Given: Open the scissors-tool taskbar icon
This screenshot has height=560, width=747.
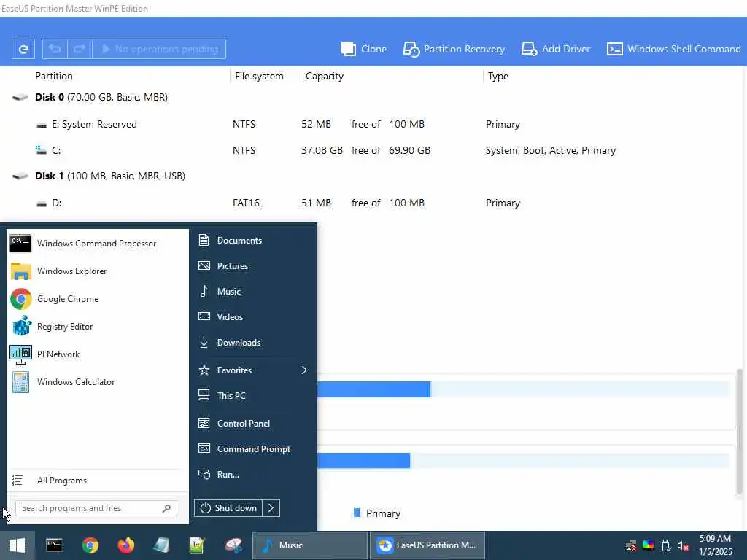Looking at the screenshot, I should [233, 545].
